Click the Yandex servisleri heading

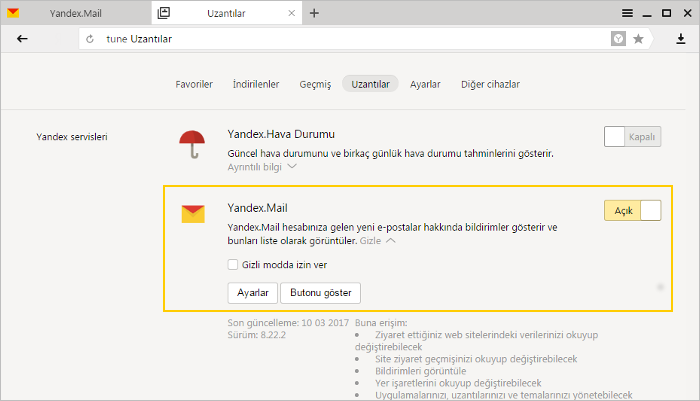pyautogui.click(x=72, y=137)
